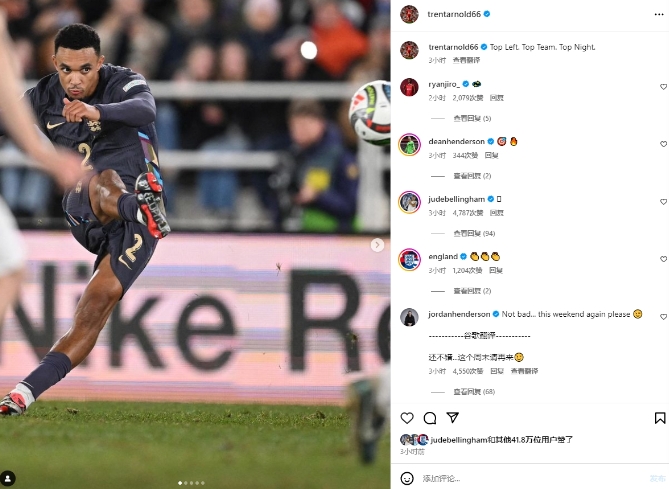The image size is (669, 489).
Task: Share the post via paper plane icon
Action: [x=453, y=417]
